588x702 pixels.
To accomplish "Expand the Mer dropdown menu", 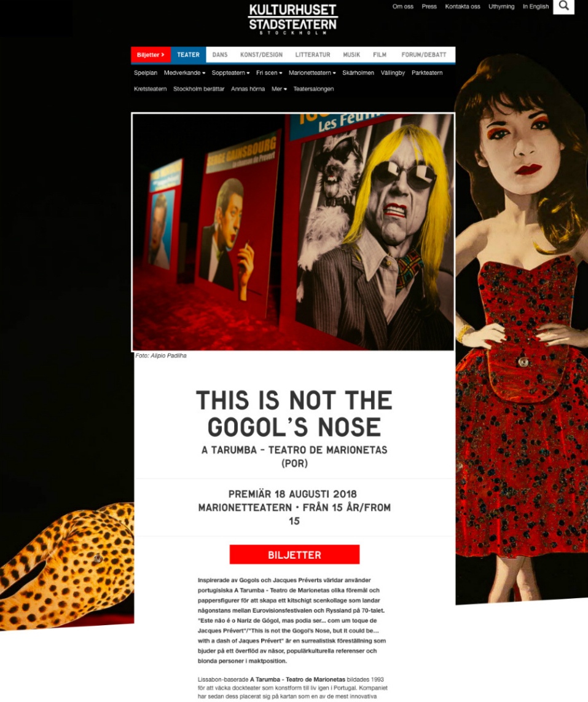I will click(x=279, y=89).
